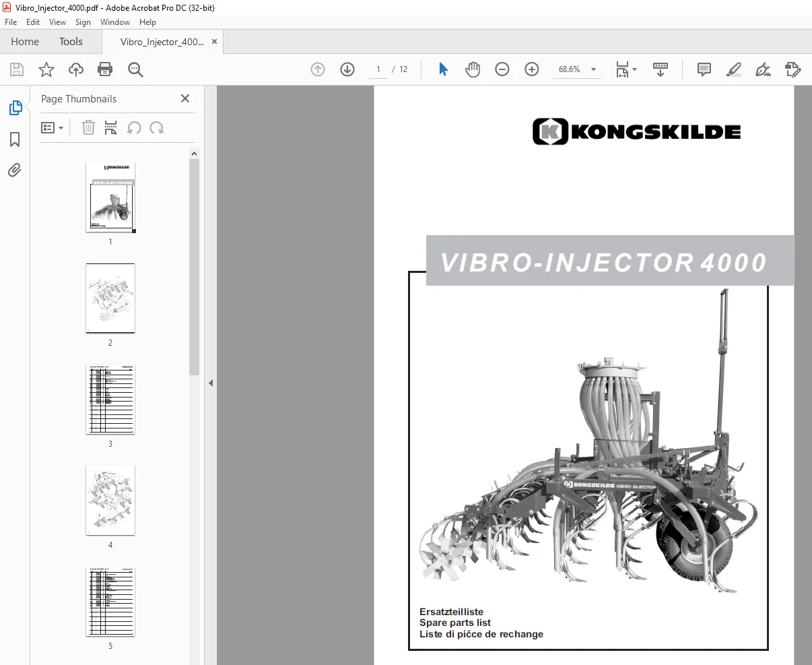Click thumbnails scrollbar up arrow
Screen dimensions: 812x665
tap(194, 154)
